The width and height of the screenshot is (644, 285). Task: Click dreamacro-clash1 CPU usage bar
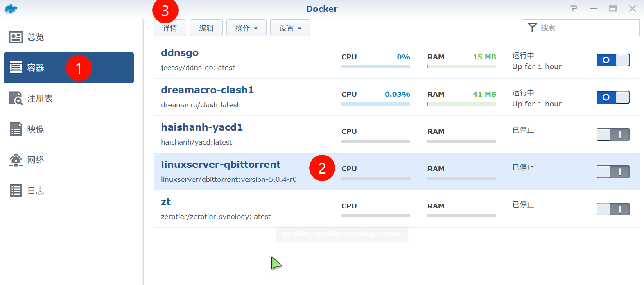[x=376, y=104]
